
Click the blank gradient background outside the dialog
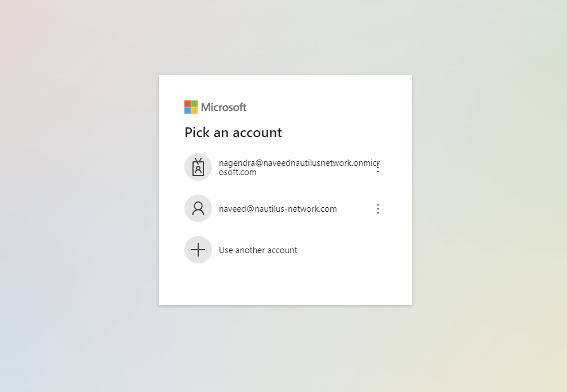(79, 195)
